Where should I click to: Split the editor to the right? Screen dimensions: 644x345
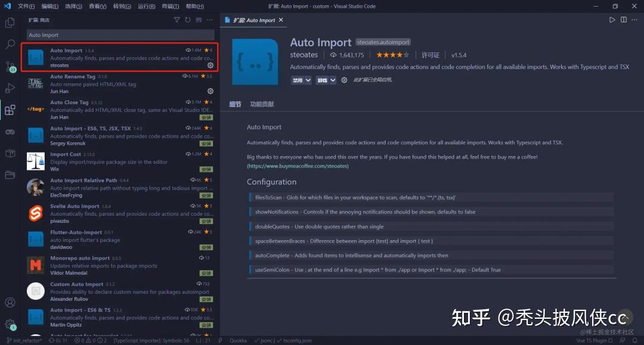tap(624, 20)
